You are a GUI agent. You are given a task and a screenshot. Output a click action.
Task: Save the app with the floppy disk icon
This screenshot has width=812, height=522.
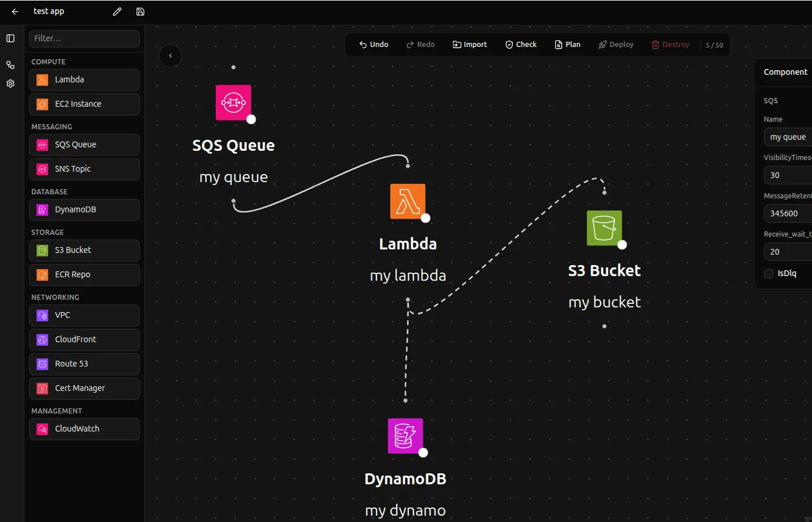140,12
